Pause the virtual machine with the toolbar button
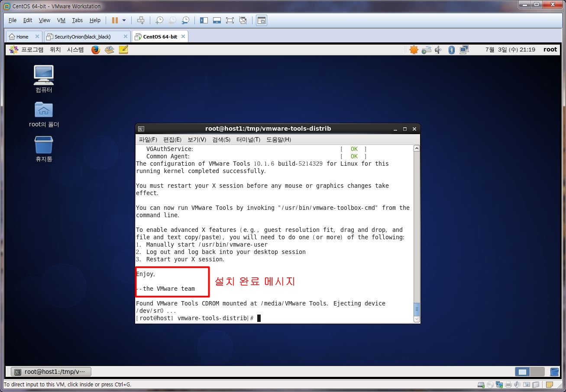The width and height of the screenshot is (566, 392). click(x=115, y=20)
